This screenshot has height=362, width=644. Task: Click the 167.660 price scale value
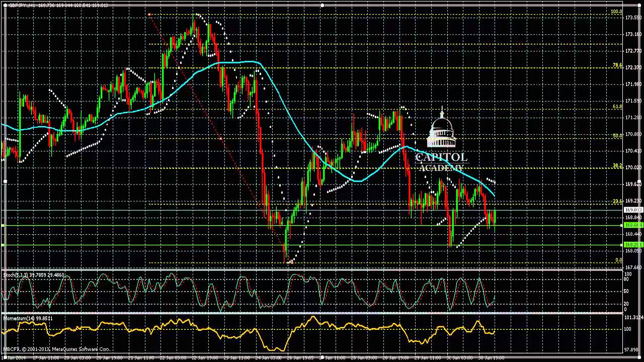[633, 267]
